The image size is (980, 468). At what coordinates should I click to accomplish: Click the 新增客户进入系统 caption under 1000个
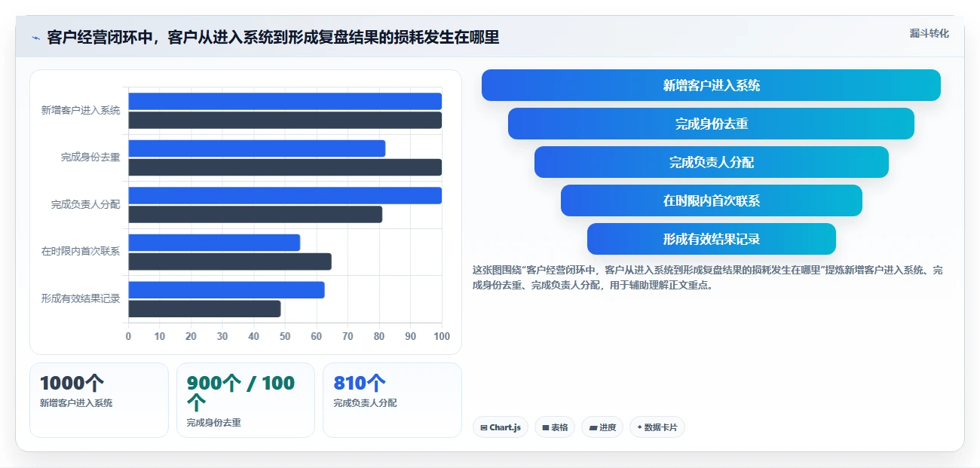(x=76, y=403)
